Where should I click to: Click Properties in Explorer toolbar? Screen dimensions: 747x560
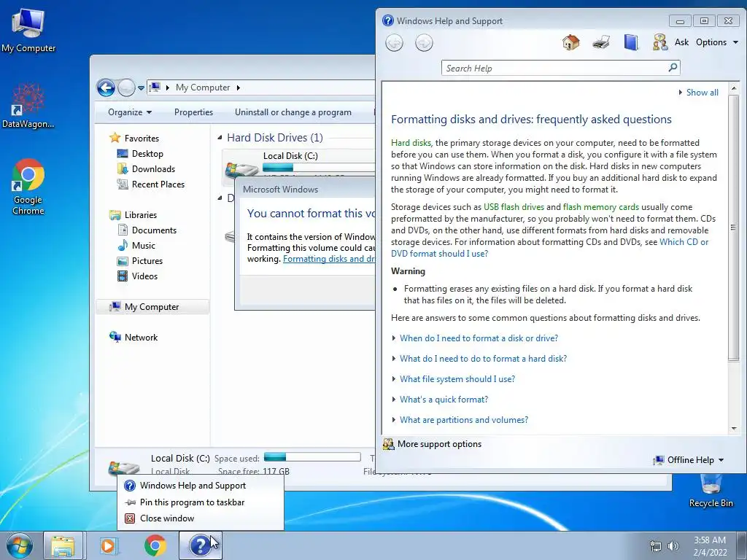coord(193,112)
